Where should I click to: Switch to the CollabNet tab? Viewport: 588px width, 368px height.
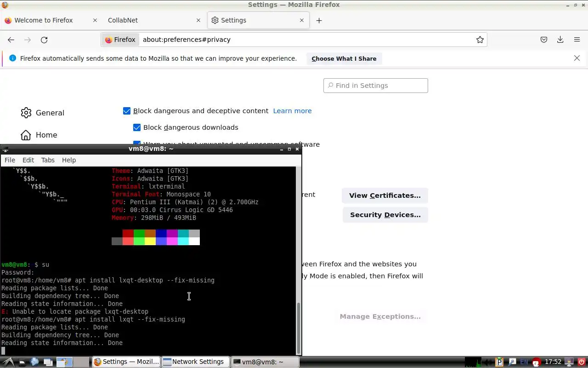[154, 20]
